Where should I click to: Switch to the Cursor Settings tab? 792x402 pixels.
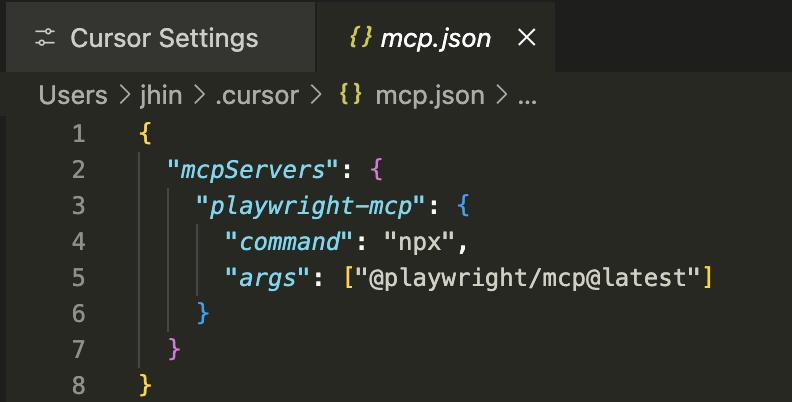point(164,39)
